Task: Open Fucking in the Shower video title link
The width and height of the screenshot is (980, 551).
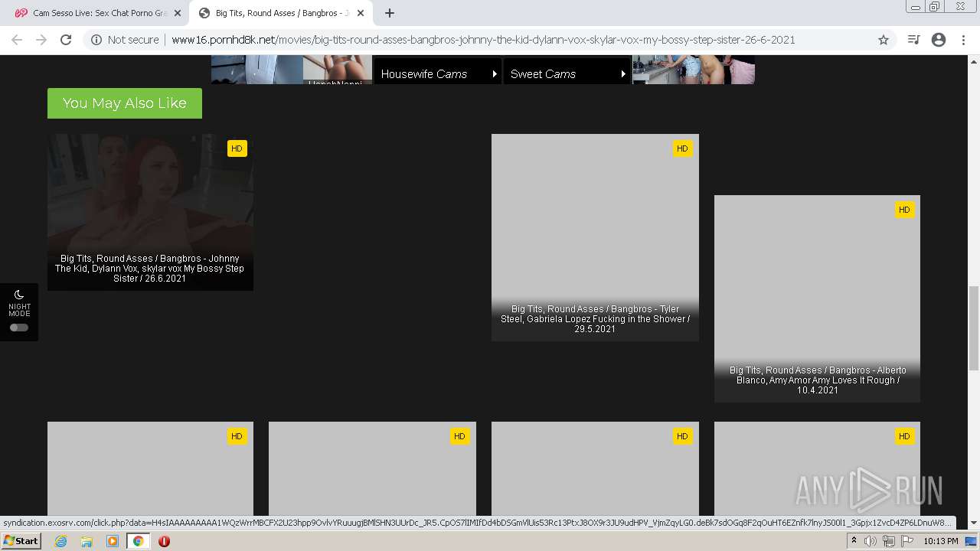Action: [595, 319]
